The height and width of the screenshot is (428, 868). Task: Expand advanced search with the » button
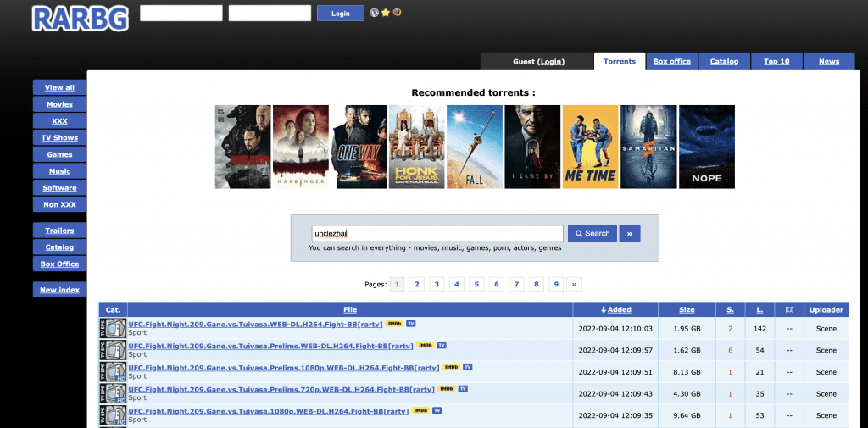coord(630,234)
